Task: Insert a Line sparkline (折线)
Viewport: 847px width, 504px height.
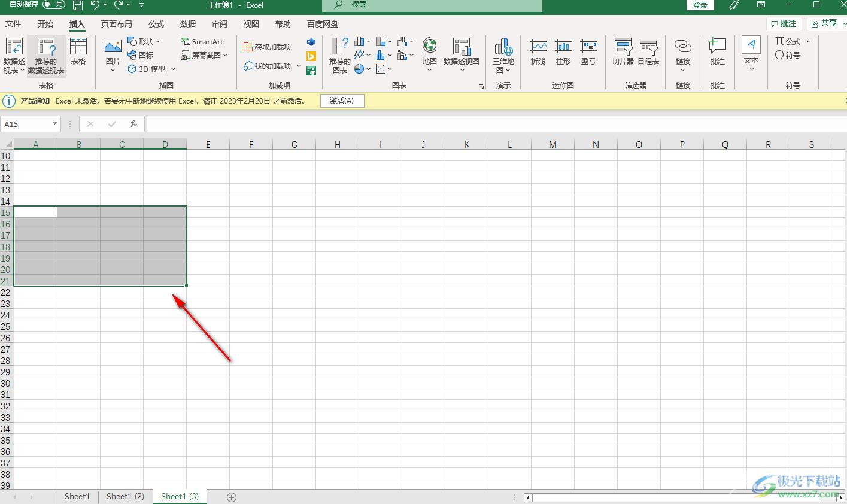Action: tap(538, 52)
